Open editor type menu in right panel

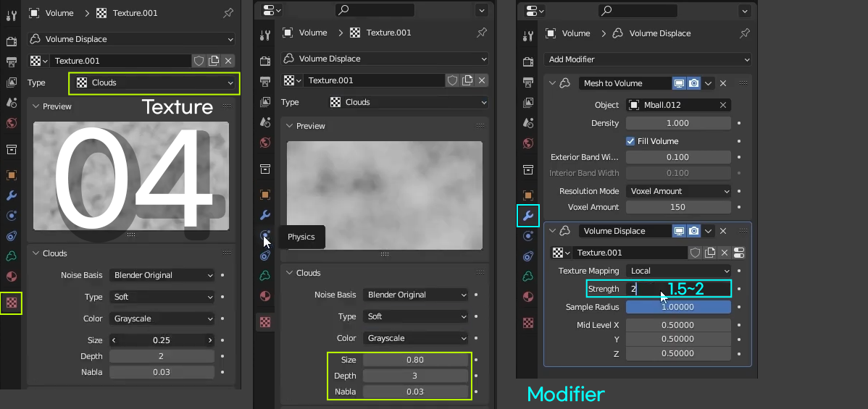[x=535, y=10]
